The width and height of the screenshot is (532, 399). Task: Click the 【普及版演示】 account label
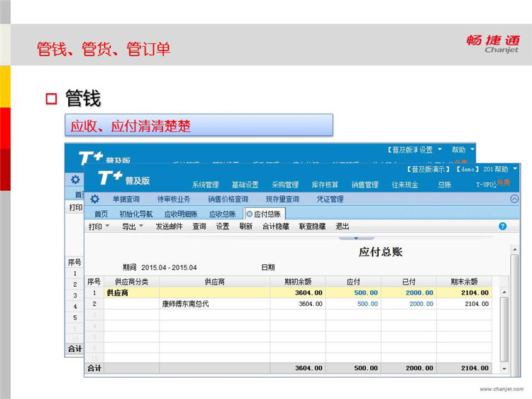point(428,169)
